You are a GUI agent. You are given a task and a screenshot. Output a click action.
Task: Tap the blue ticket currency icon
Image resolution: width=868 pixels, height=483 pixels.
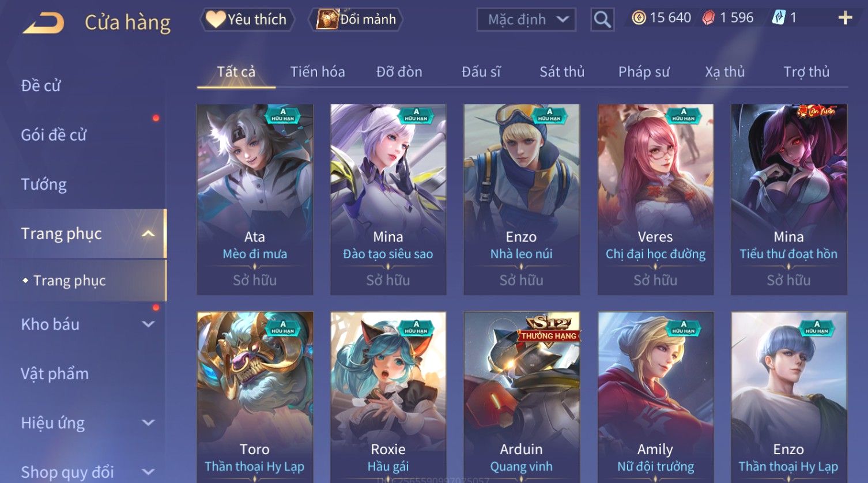coord(778,18)
